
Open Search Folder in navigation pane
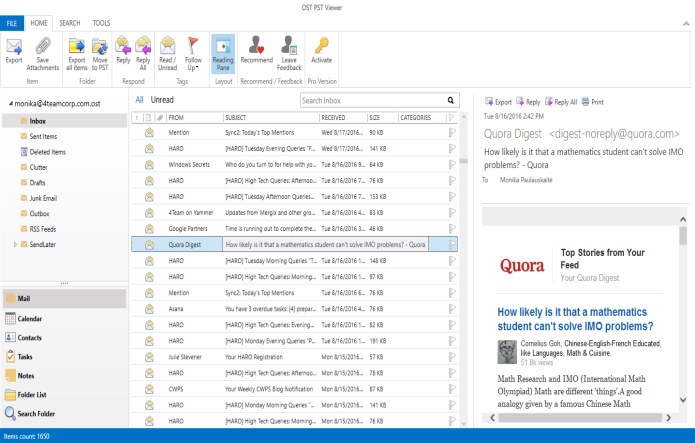(x=30, y=413)
